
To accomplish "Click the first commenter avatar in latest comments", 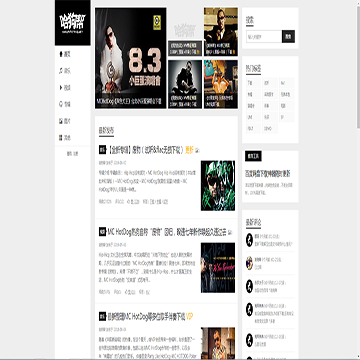I will [249, 240].
